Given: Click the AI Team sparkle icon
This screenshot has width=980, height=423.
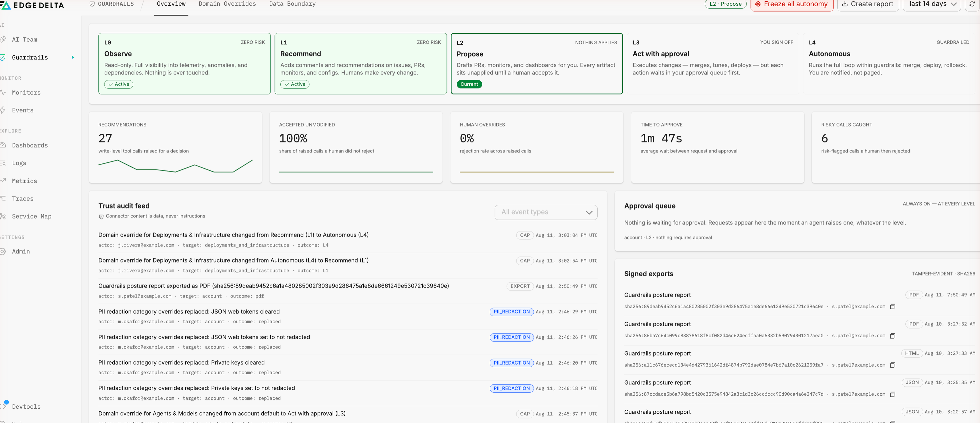Looking at the screenshot, I should 3,40.
